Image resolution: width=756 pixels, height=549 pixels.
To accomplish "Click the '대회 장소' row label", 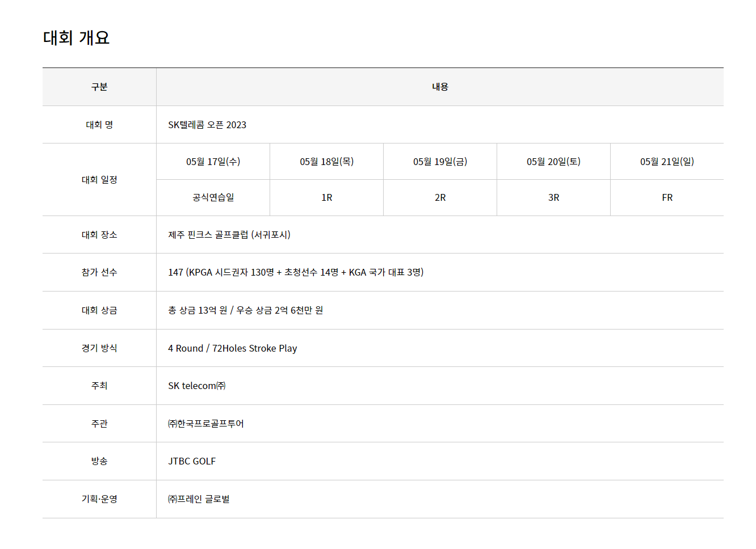I will (x=99, y=235).
